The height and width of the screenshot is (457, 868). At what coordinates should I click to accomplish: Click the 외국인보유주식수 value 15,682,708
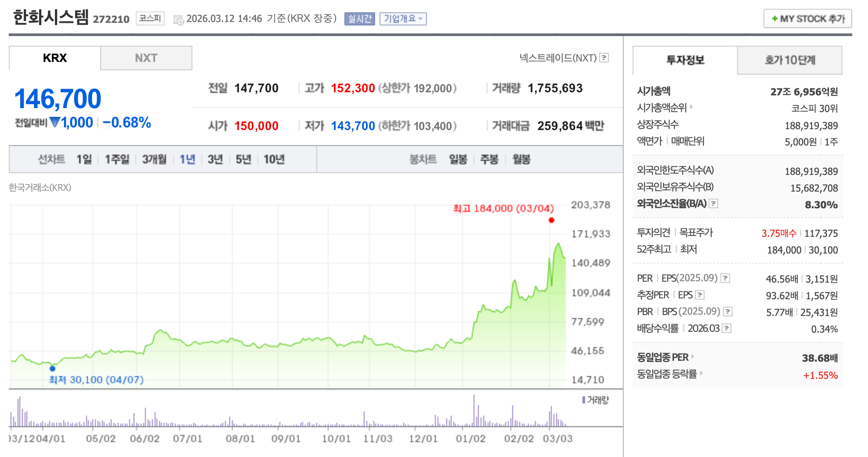pos(814,188)
